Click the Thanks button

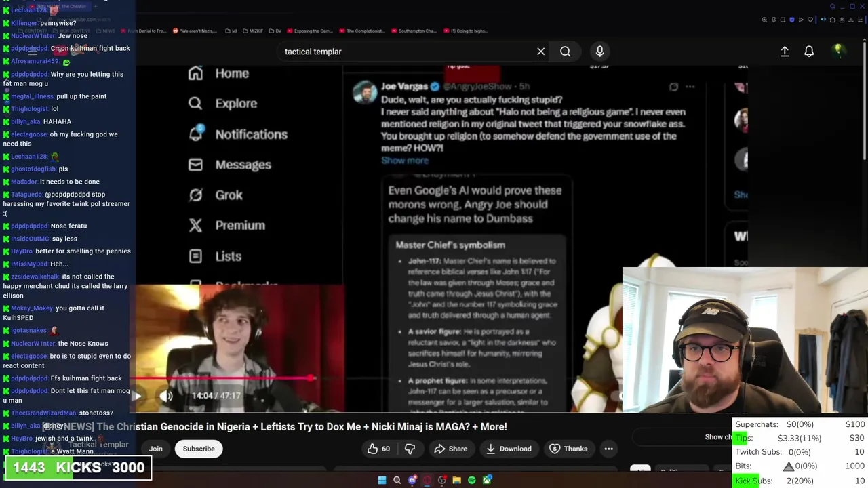[x=568, y=449]
